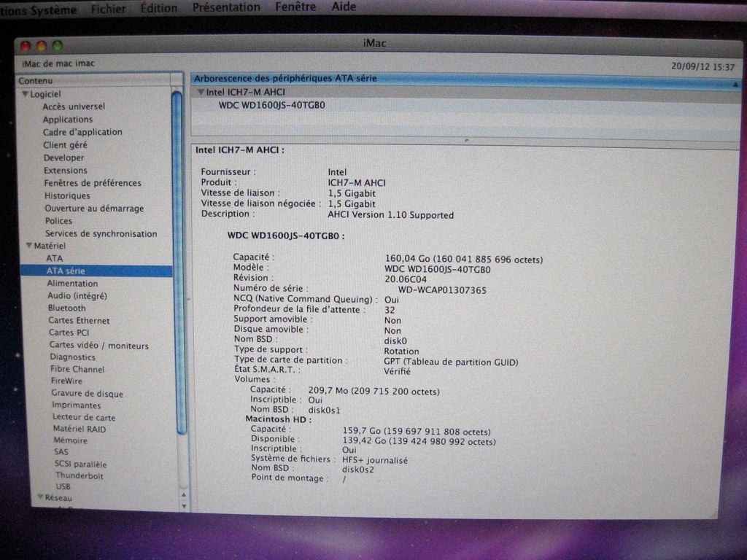
Task: Open the Présentation menu
Action: tap(226, 7)
